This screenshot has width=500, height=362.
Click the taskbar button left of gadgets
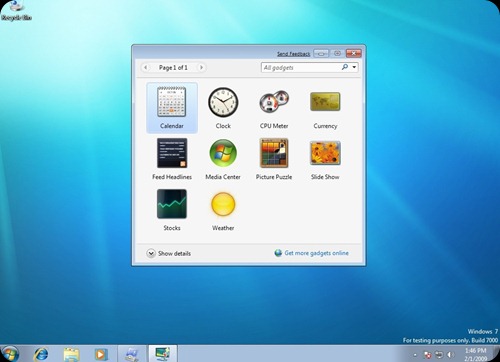[x=132, y=354]
